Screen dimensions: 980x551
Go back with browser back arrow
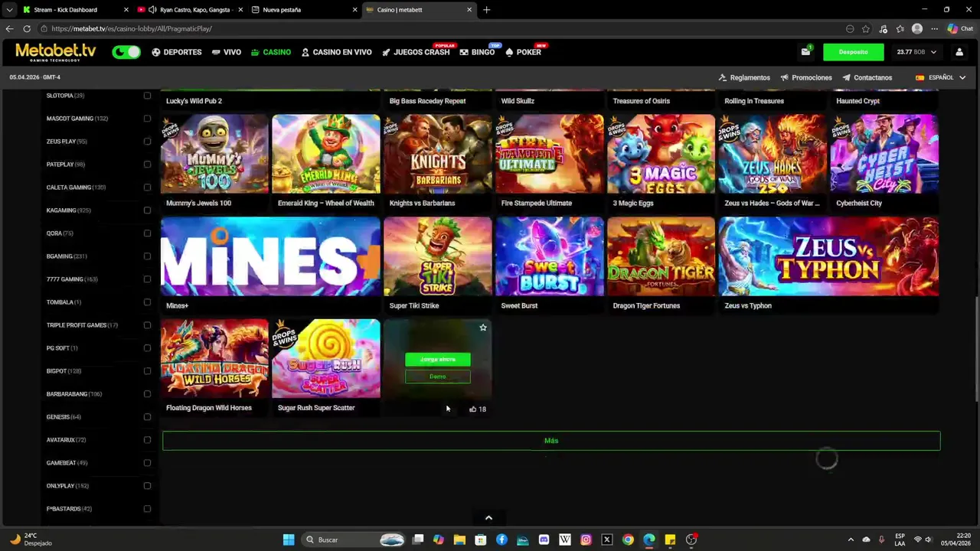(x=9, y=29)
